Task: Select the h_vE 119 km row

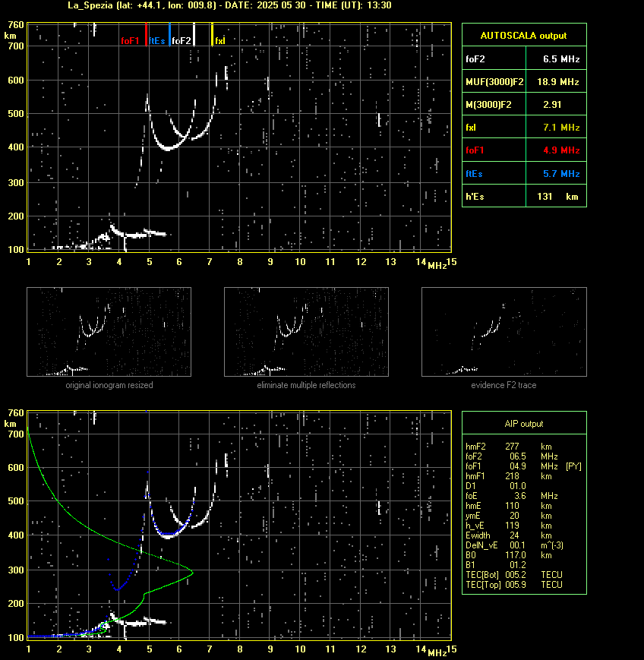Action: pyautogui.click(x=509, y=526)
